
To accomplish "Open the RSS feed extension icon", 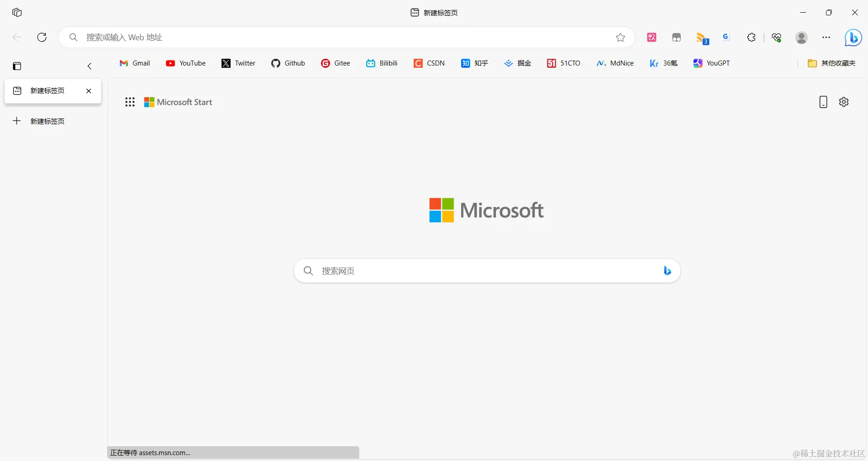I will click(x=702, y=38).
